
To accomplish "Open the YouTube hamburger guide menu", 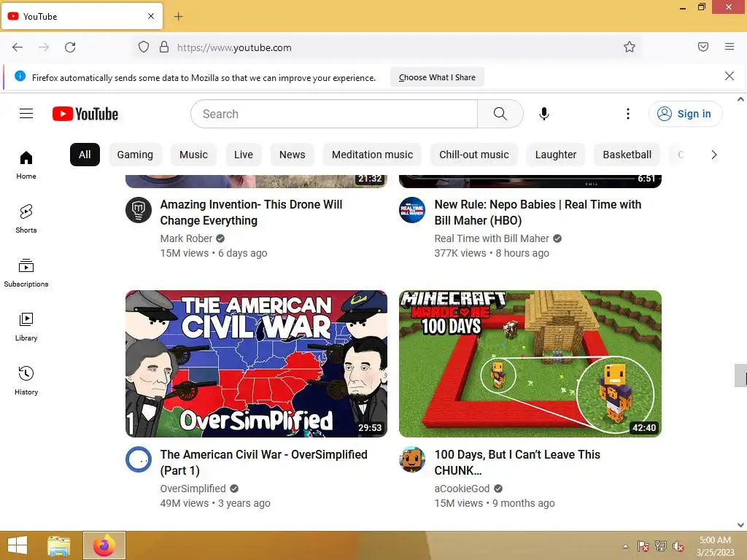I will pos(26,113).
